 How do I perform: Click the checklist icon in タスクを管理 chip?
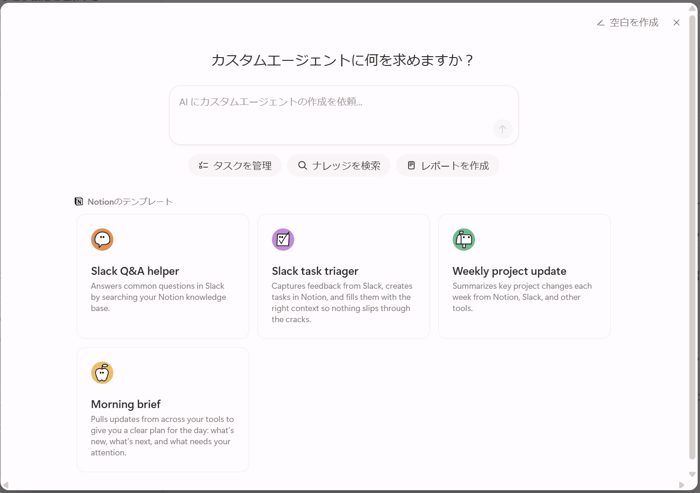tap(203, 166)
